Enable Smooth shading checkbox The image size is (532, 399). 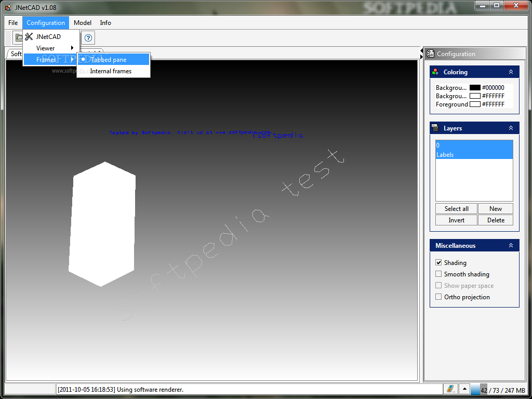tap(438, 274)
